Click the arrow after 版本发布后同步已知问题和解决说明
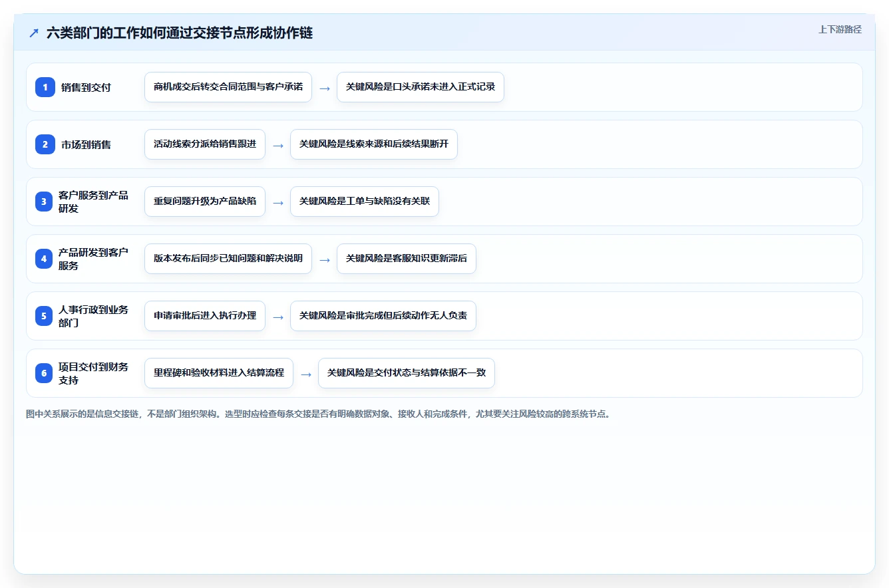This screenshot has height=588, width=889. (x=325, y=259)
